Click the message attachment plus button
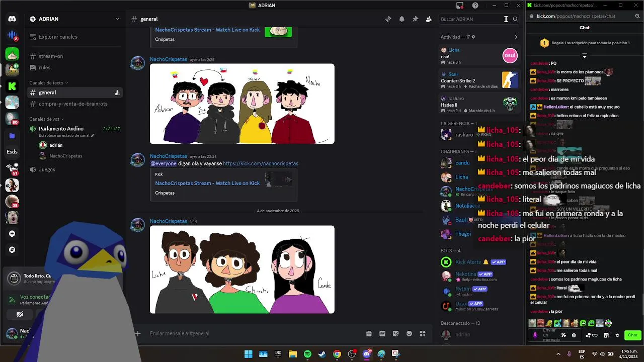The image size is (644, 362). pos(137,333)
